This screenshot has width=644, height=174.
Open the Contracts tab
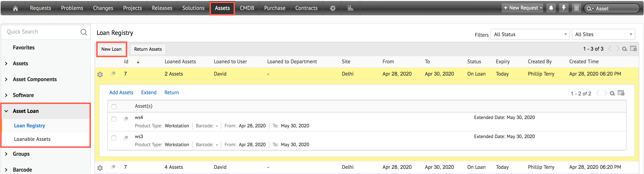coord(306,8)
